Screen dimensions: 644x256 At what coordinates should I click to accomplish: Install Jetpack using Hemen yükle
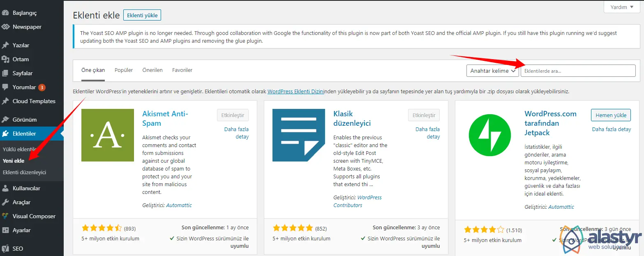point(611,115)
